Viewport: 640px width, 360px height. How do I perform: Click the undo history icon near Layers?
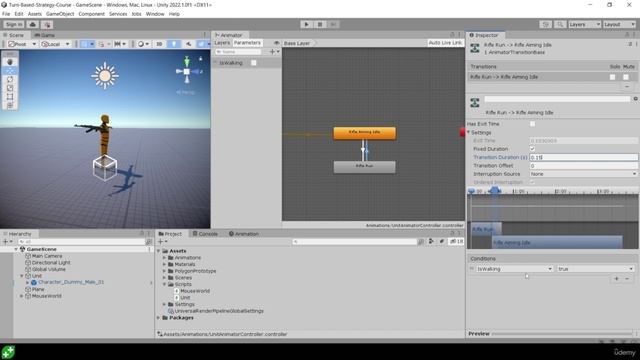click(545, 24)
